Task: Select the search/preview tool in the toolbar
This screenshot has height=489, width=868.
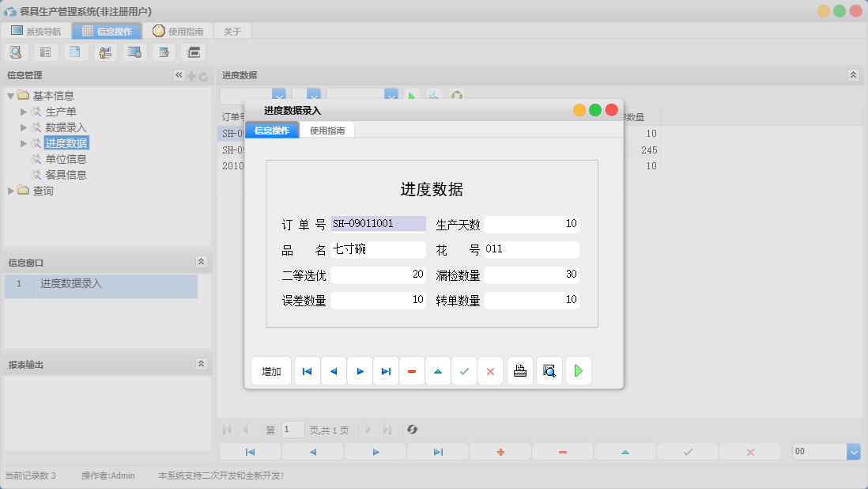Action: (16, 51)
